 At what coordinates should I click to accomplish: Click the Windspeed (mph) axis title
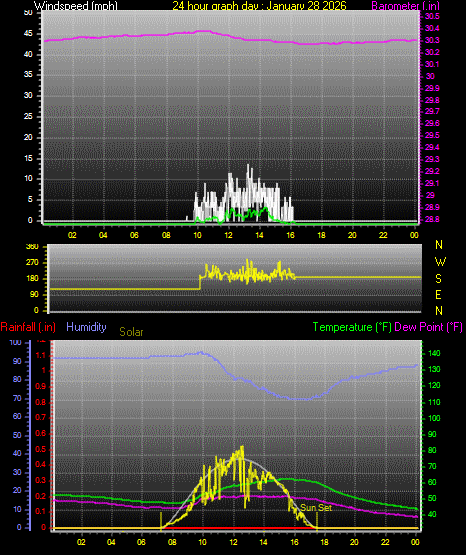pyautogui.click(x=76, y=5)
